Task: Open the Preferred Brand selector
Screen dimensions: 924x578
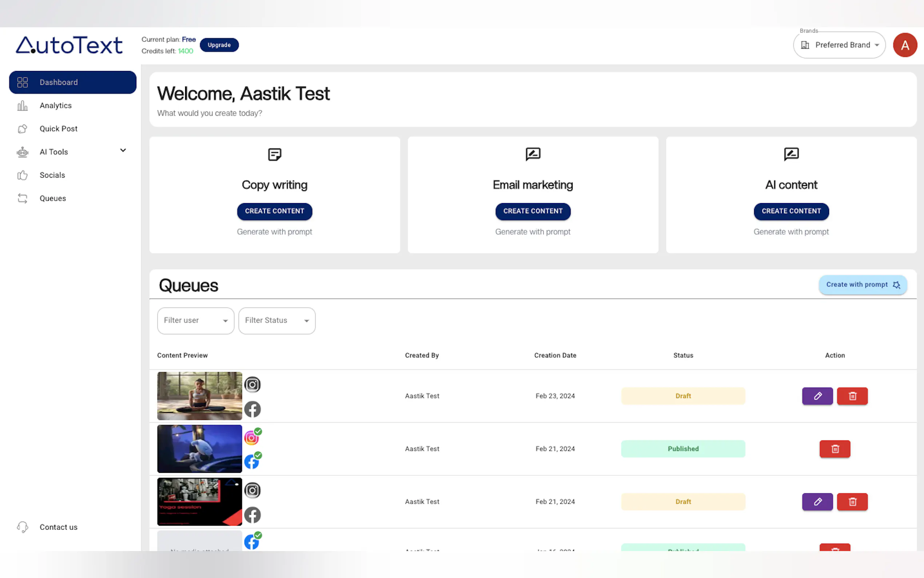Action: click(x=839, y=45)
